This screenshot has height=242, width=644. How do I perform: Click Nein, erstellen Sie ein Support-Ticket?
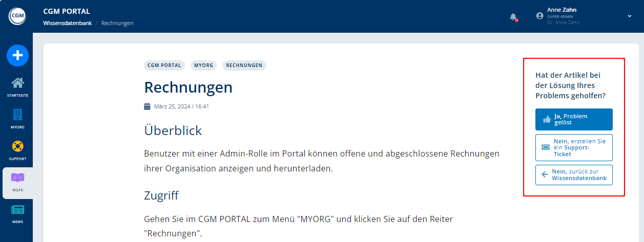pyautogui.click(x=574, y=147)
